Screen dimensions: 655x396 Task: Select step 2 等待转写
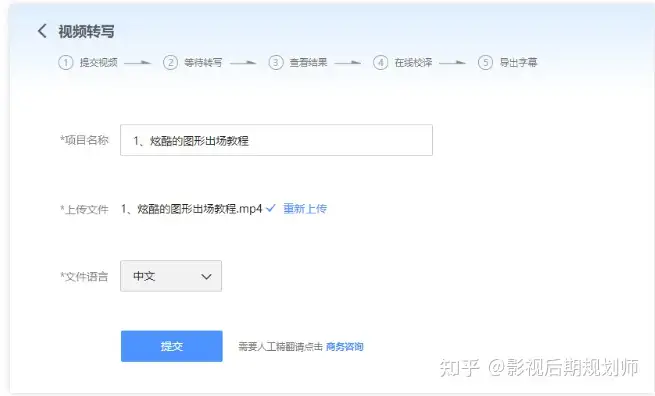(193, 63)
